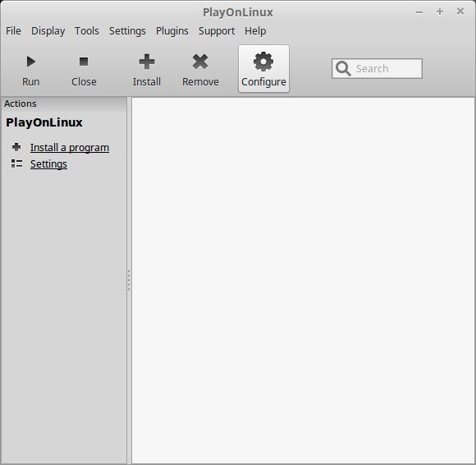476x465 pixels.
Task: Click the list icon beside Settings link
Action: 16,163
